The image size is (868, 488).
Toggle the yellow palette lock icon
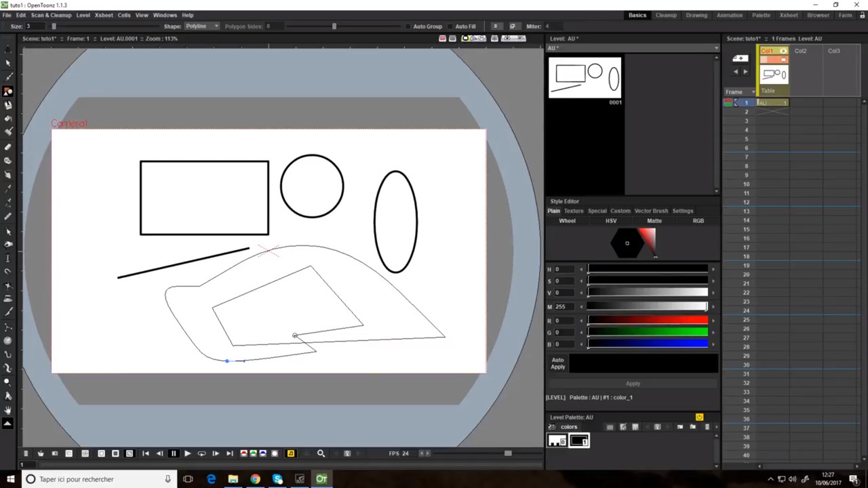pyautogui.click(x=699, y=417)
